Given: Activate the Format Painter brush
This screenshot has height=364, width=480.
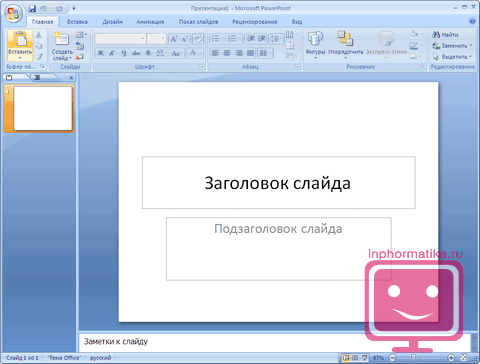Looking at the screenshot, I should (39, 57).
